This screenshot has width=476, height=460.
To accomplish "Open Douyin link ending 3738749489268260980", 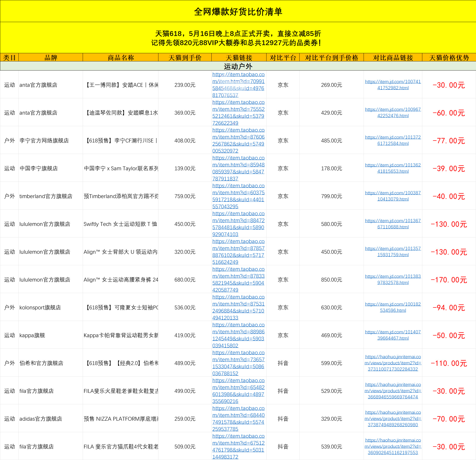I will 393,419.
